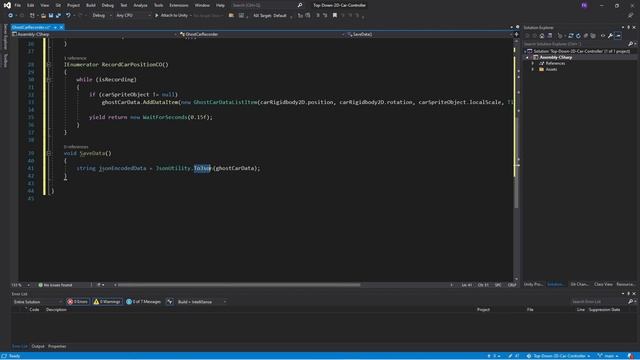The image size is (640, 360).
Task: Click the status bar repository name
Action: coord(559,356)
